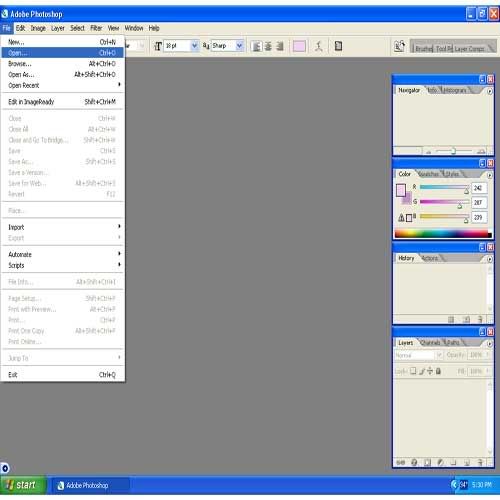The width and height of the screenshot is (500, 500).
Task: Open Layers palette flyout menu arrow
Action: point(490,343)
